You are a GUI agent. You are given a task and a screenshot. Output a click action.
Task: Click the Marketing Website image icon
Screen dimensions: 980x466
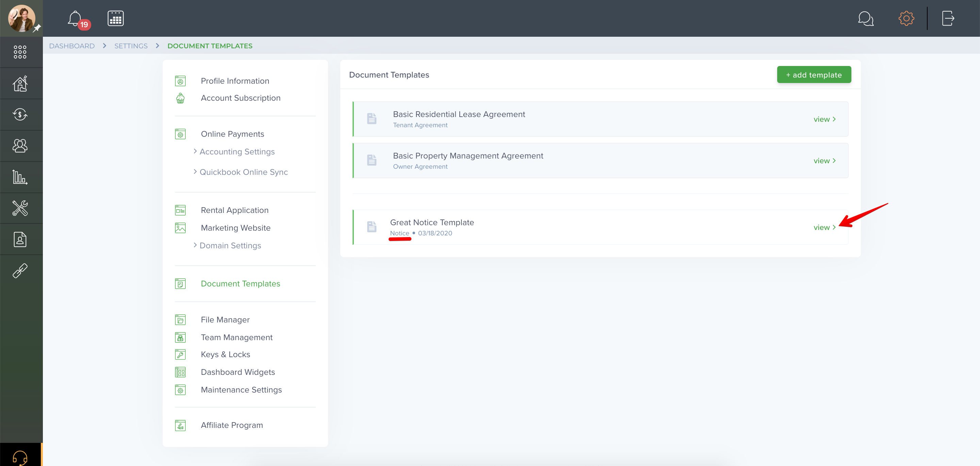(x=180, y=228)
